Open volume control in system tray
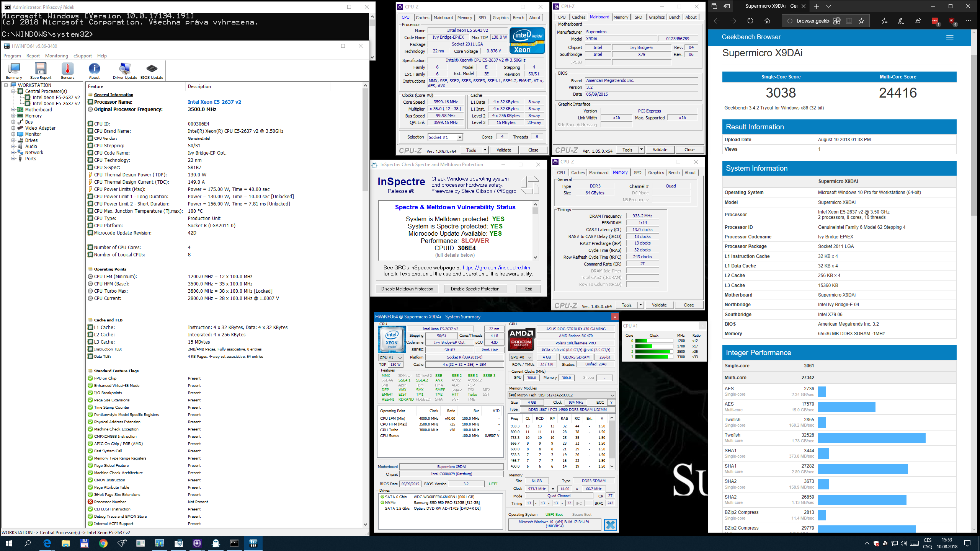Viewport: 980px width, 551px height. point(904,543)
